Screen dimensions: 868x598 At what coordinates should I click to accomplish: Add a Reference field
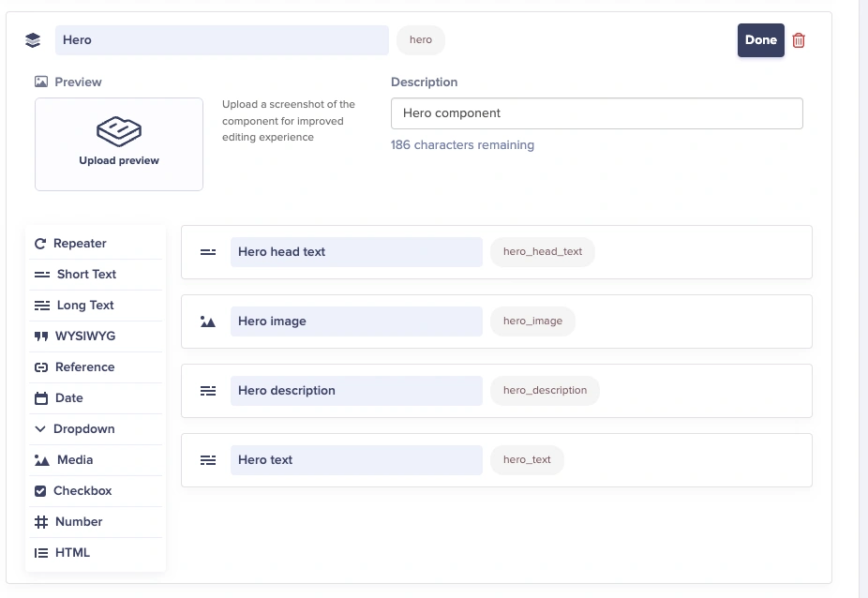click(84, 367)
